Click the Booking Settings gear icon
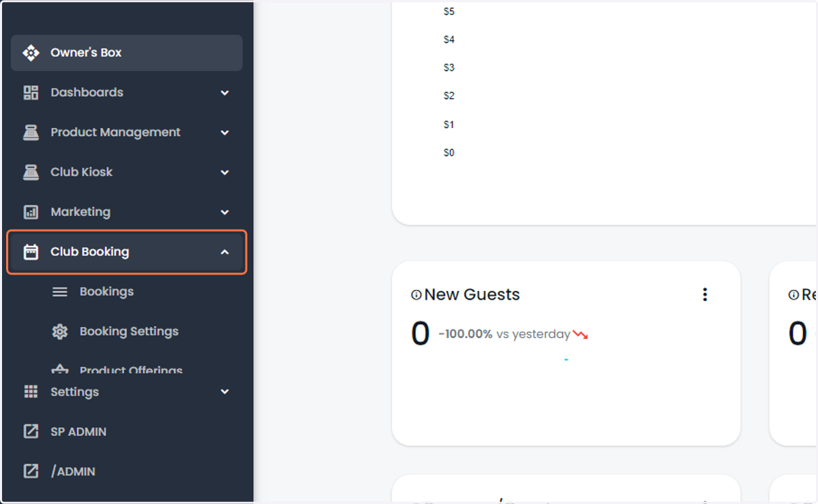This screenshot has height=504, width=818. tap(60, 332)
